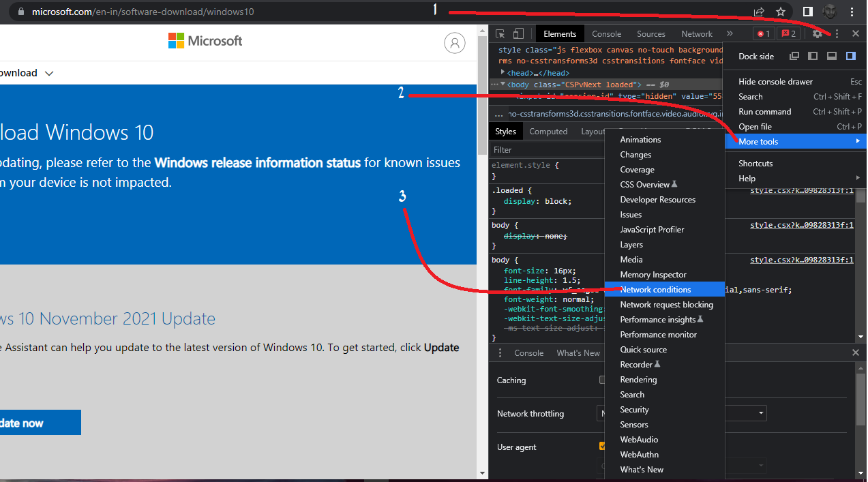Open Windows release information status link
The width and height of the screenshot is (868, 482).
coord(257,163)
